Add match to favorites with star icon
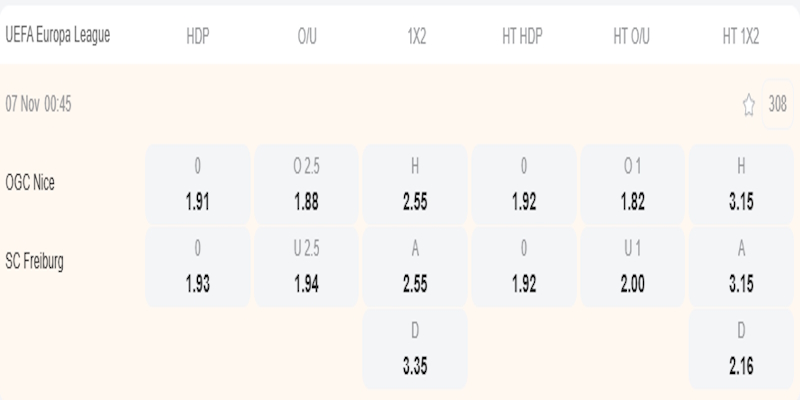 (748, 105)
